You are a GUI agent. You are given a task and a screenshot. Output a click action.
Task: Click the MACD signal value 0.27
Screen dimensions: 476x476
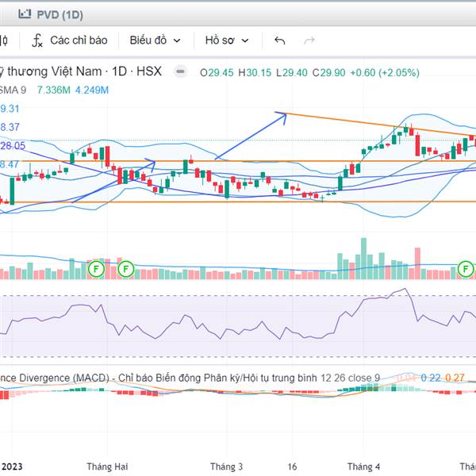coord(455,378)
